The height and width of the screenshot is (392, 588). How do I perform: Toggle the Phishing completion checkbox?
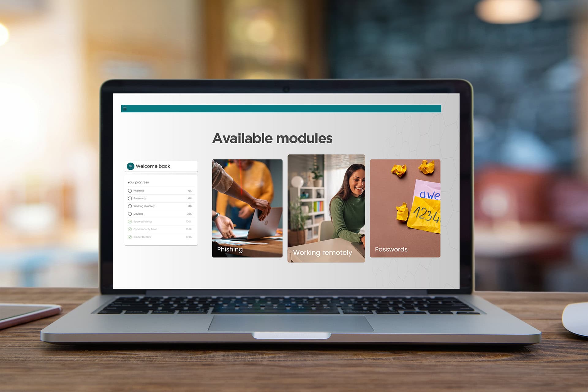(130, 191)
